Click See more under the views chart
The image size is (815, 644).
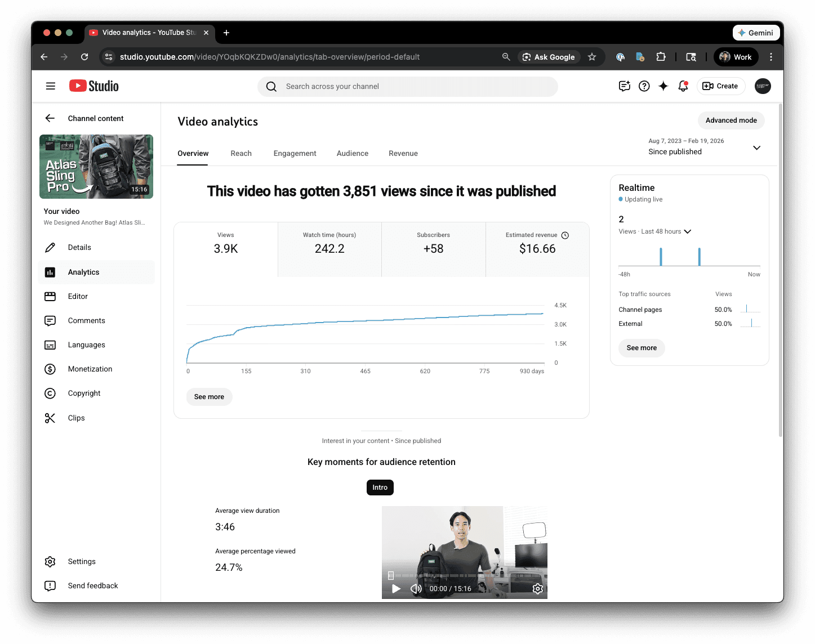tap(209, 397)
